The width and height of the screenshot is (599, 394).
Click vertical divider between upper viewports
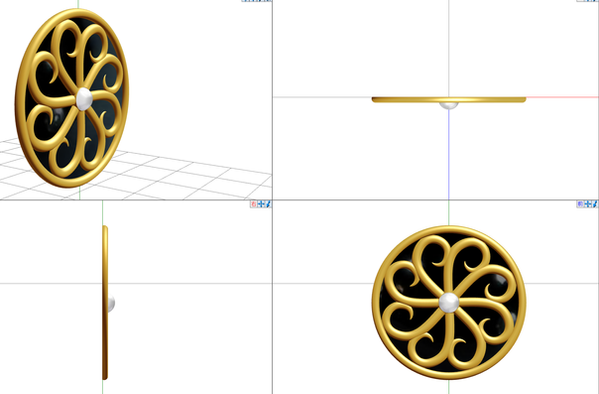[x=272, y=100]
